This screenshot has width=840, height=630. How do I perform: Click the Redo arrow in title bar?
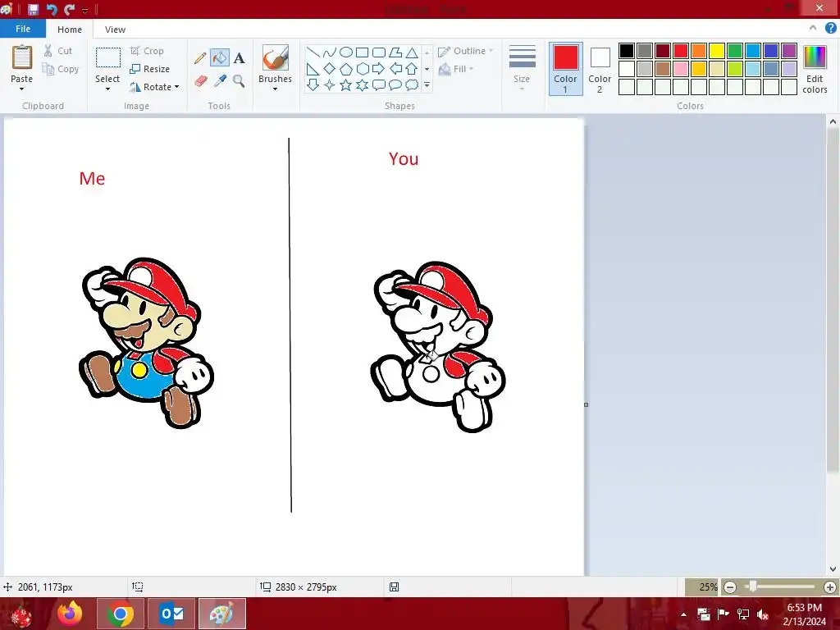(69, 9)
